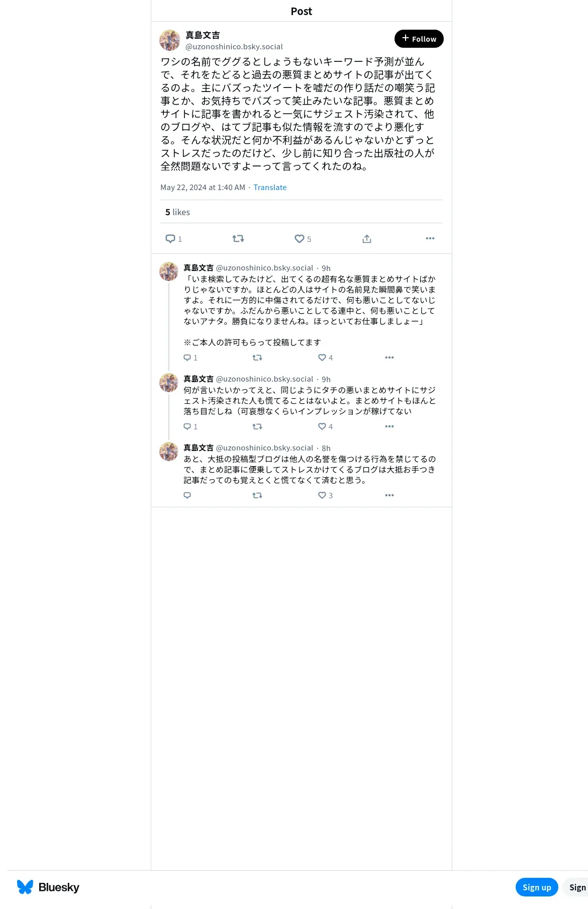Open more options on the 8h reply
This screenshot has width=588, height=909.
(x=389, y=495)
